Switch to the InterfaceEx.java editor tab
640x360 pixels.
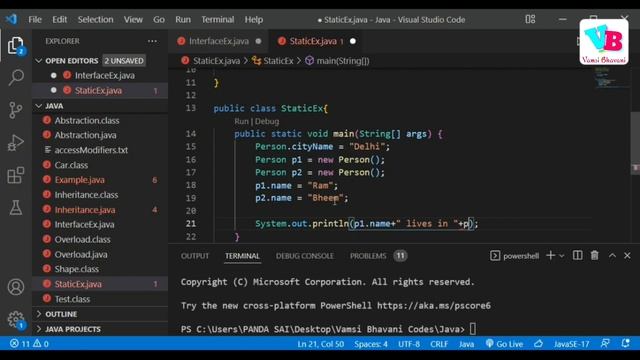click(219, 41)
